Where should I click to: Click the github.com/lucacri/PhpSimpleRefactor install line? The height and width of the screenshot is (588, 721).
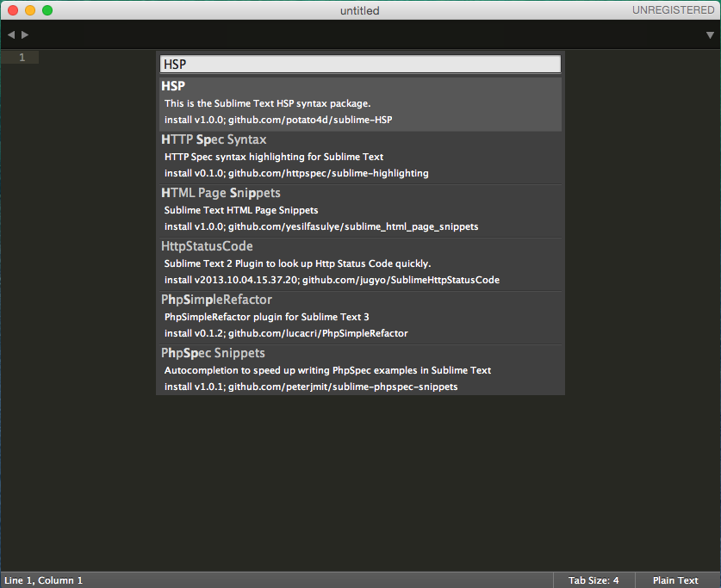(286, 333)
